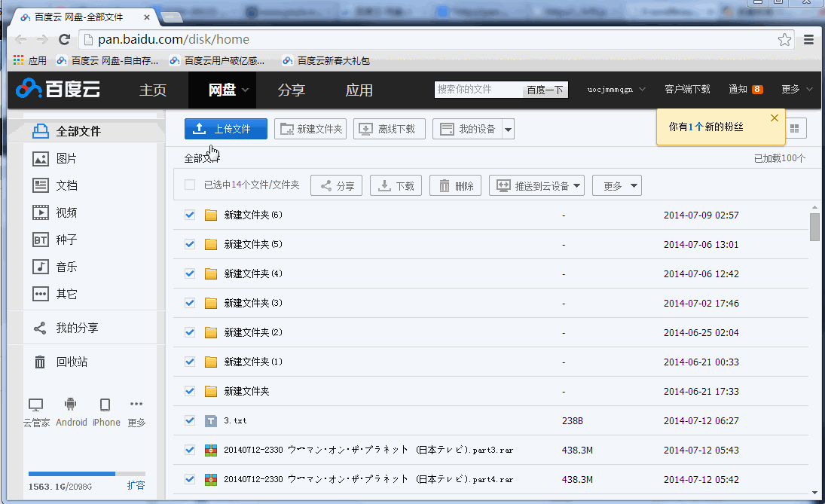Focus the 搜索你的文件 search field
The height and width of the screenshot is (504, 825).
pyautogui.click(x=478, y=90)
